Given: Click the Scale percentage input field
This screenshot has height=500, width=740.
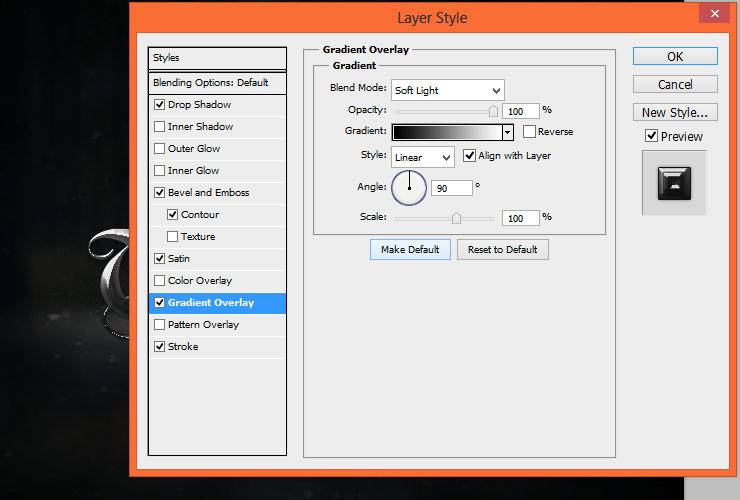Looking at the screenshot, I should point(520,218).
